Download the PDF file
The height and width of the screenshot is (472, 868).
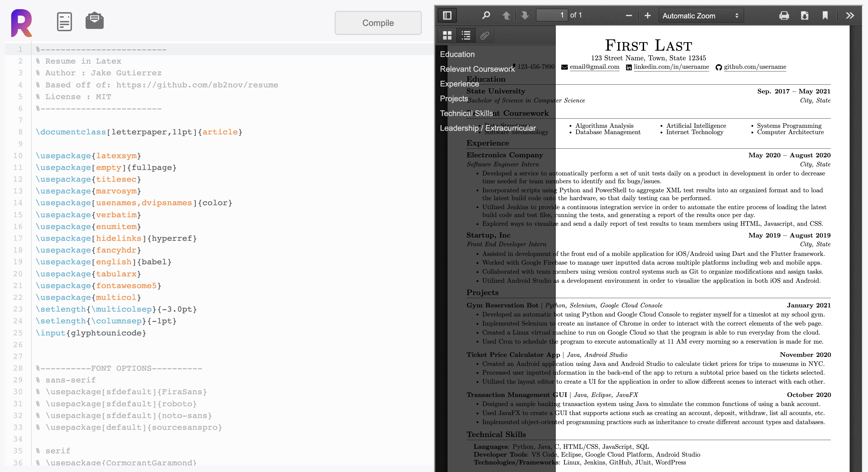(805, 15)
